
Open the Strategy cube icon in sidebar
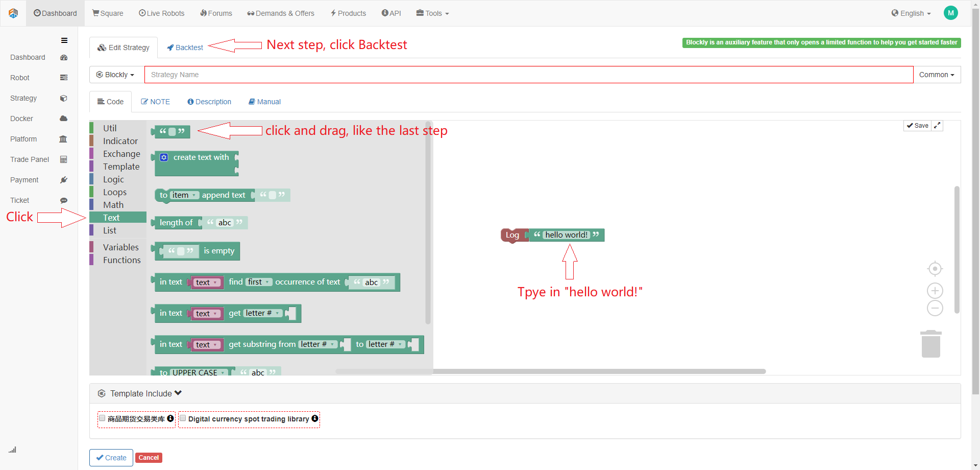click(x=64, y=98)
